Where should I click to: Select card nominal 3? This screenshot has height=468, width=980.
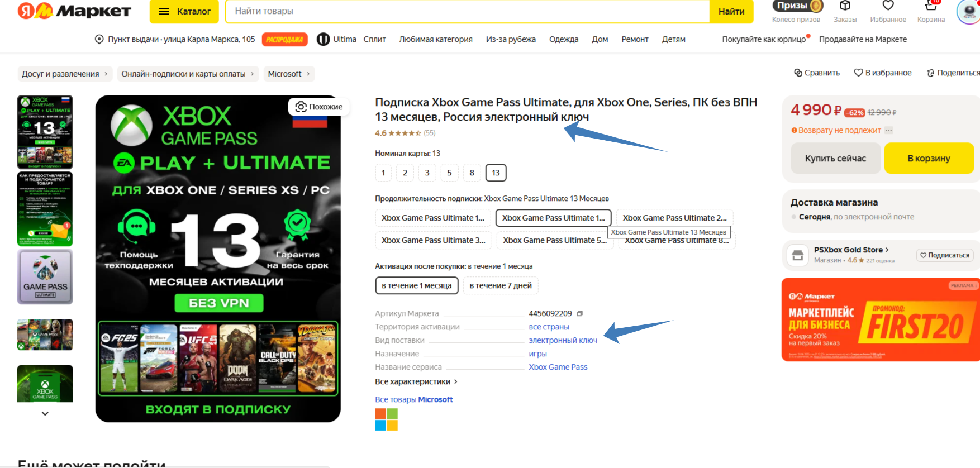click(427, 173)
